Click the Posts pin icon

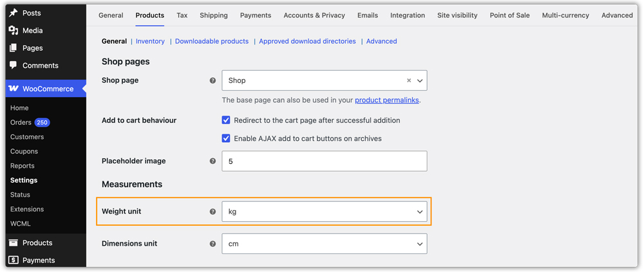pos(14,13)
